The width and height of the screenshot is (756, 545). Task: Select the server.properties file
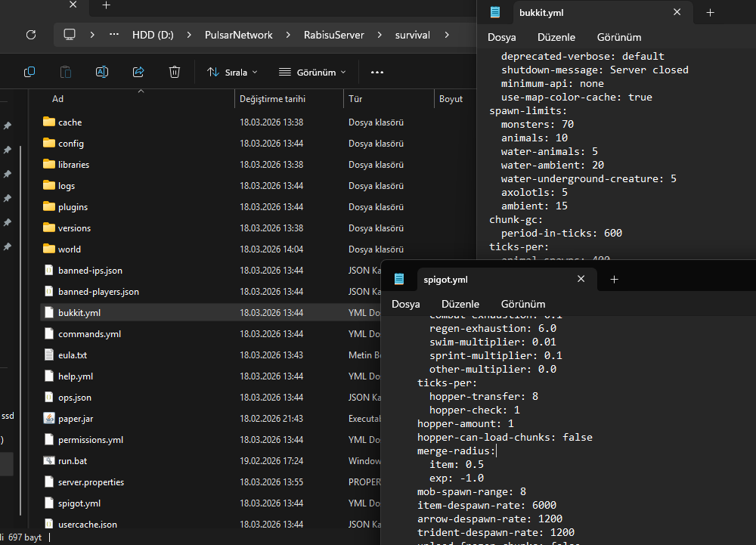click(91, 482)
